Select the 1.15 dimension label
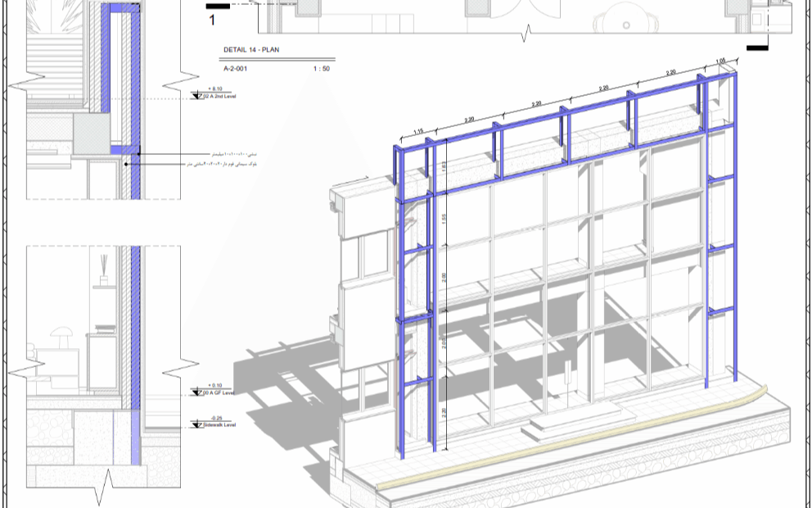This screenshot has width=812, height=508. coord(418,132)
